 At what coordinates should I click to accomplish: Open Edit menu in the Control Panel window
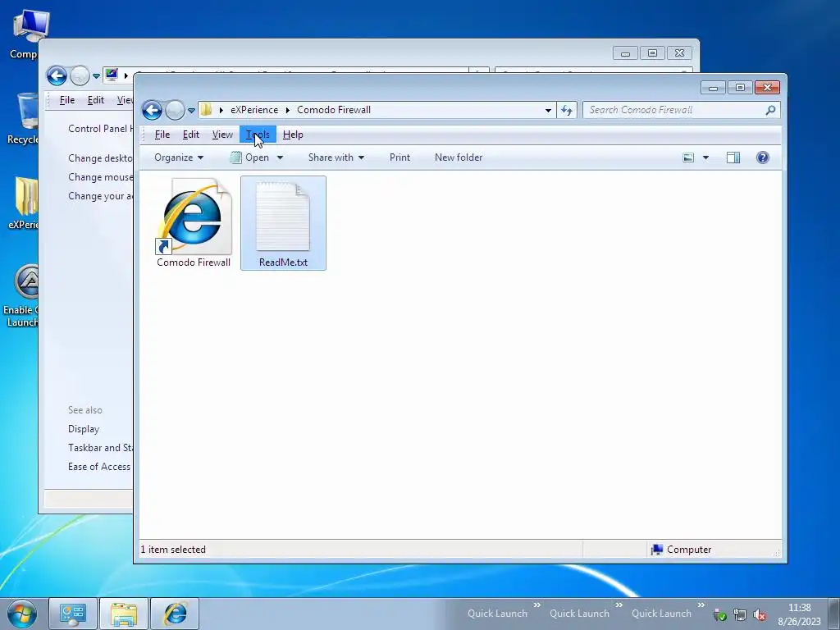pos(96,100)
